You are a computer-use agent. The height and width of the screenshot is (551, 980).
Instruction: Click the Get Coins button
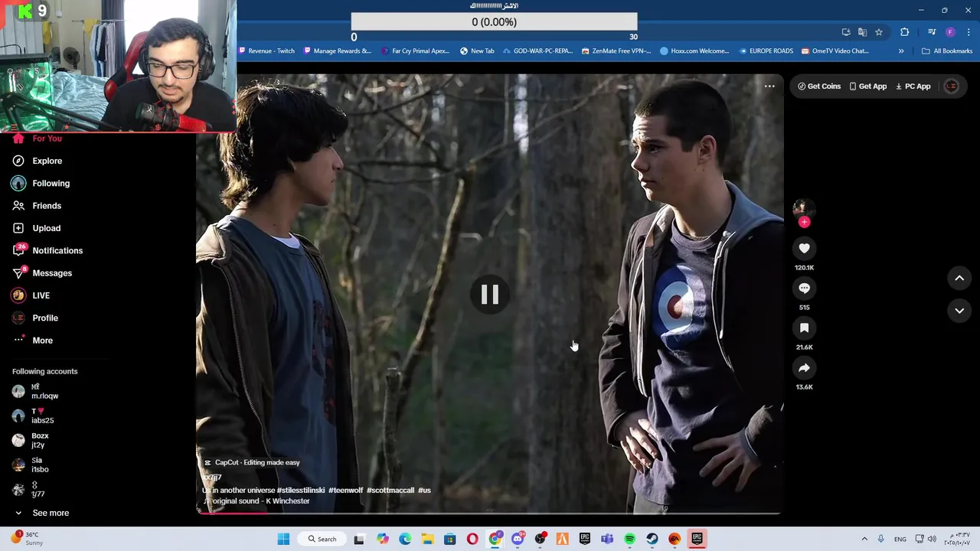point(819,86)
